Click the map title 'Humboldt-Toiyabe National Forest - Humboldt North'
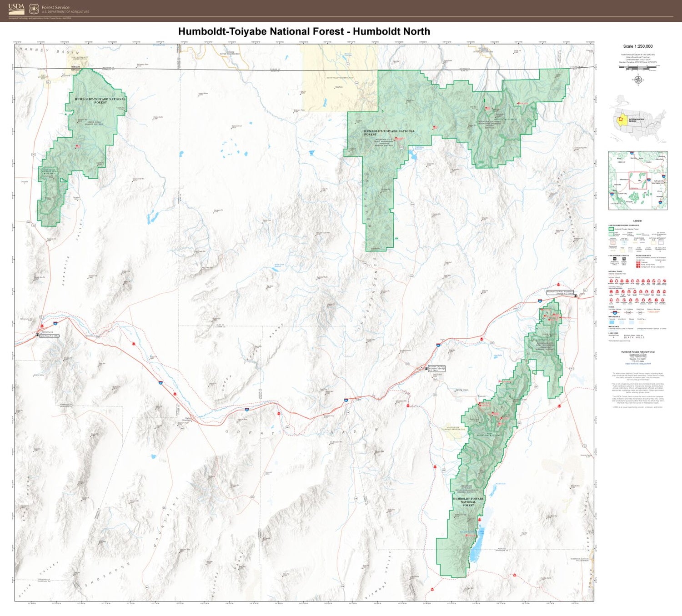The width and height of the screenshot is (682, 616). point(304,31)
